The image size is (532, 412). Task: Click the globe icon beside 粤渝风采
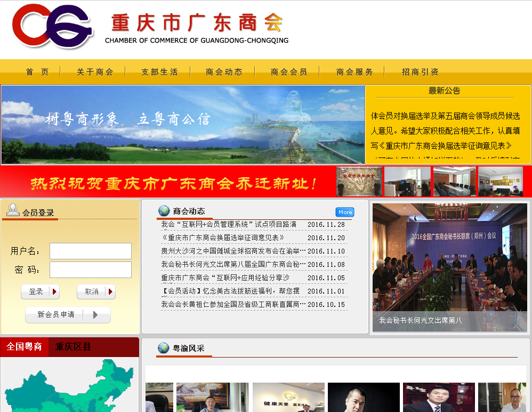[x=164, y=348]
